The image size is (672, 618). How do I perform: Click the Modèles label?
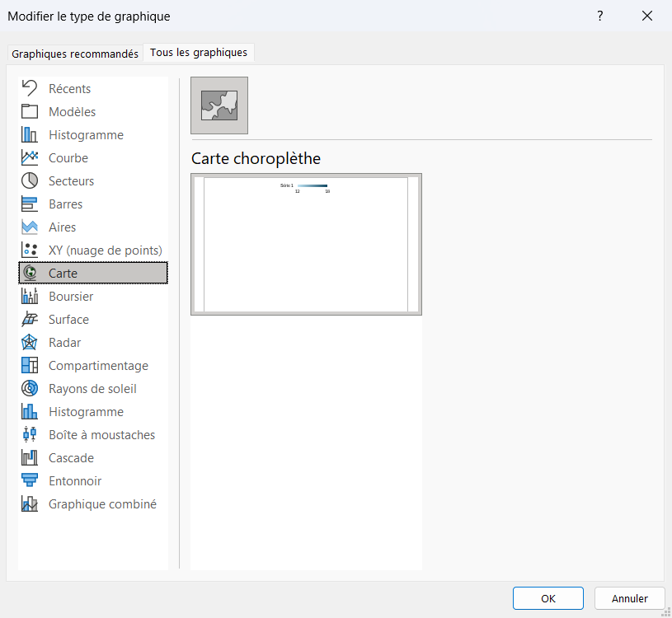72,112
